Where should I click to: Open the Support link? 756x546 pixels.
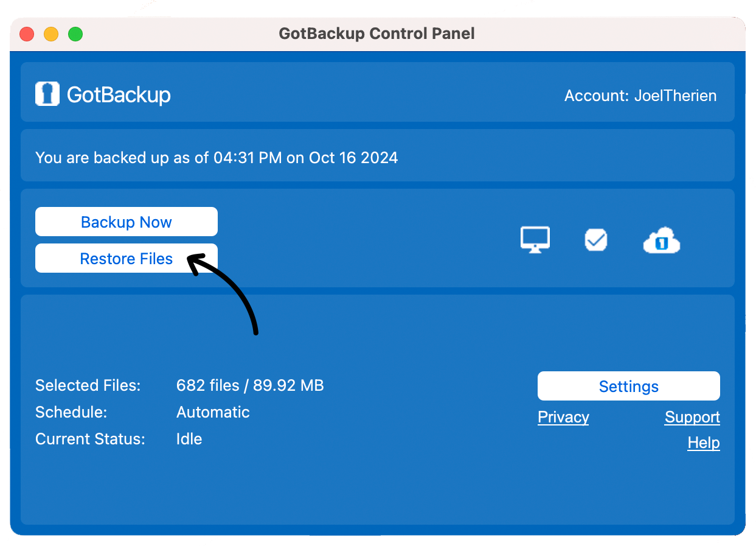tap(692, 417)
